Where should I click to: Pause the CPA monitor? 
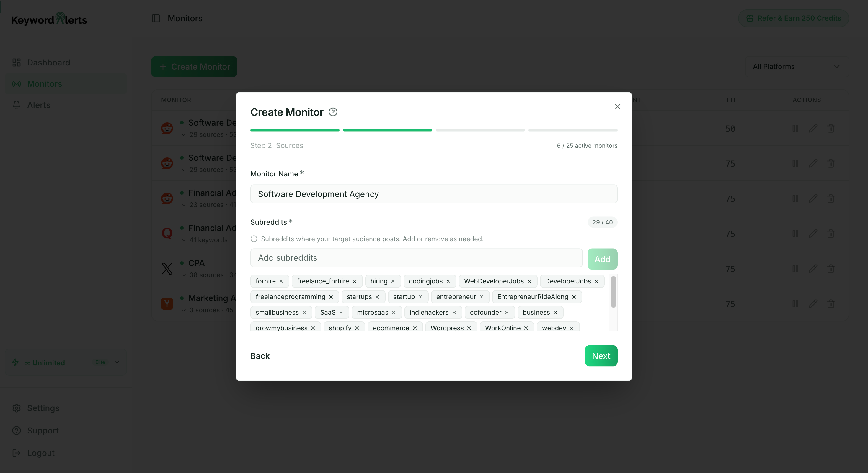pos(795,269)
